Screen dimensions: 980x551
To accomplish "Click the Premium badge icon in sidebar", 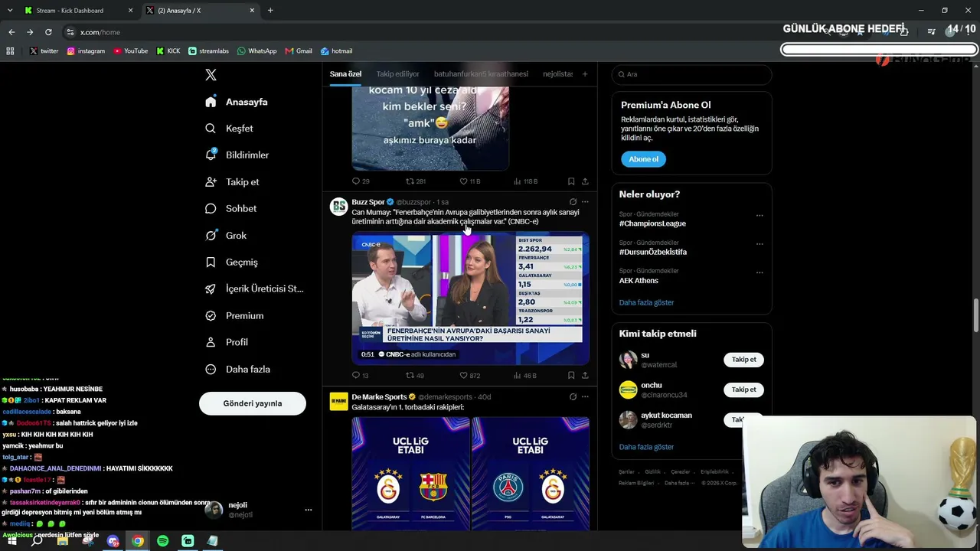I will pos(211,315).
